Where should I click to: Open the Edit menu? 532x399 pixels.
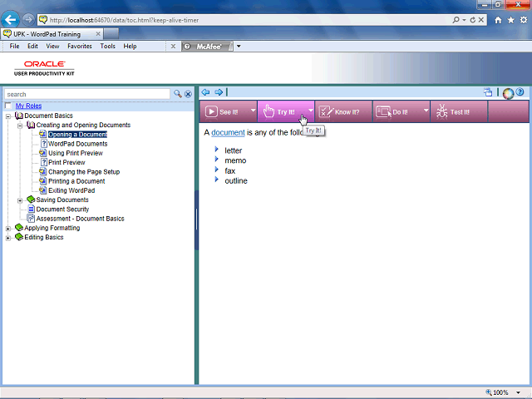32,47
